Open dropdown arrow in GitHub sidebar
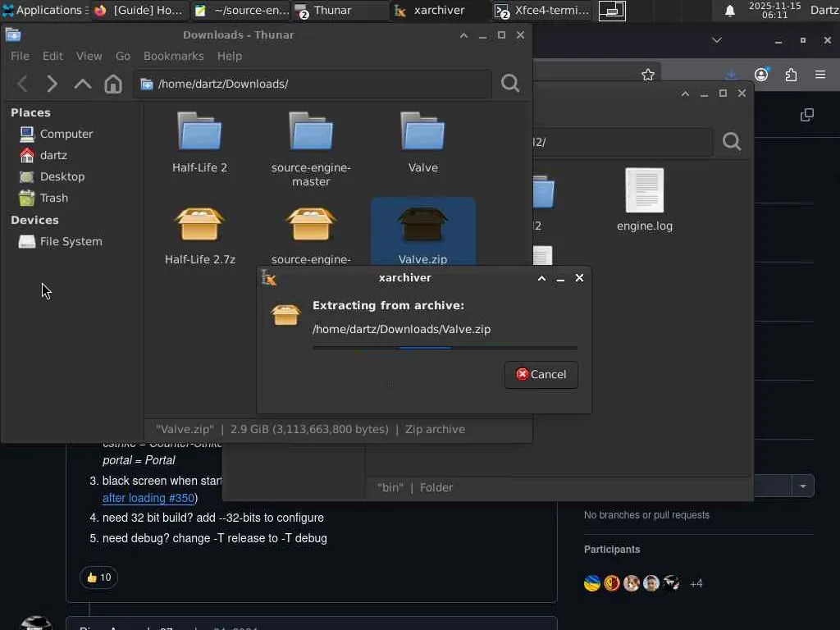 tap(803, 486)
